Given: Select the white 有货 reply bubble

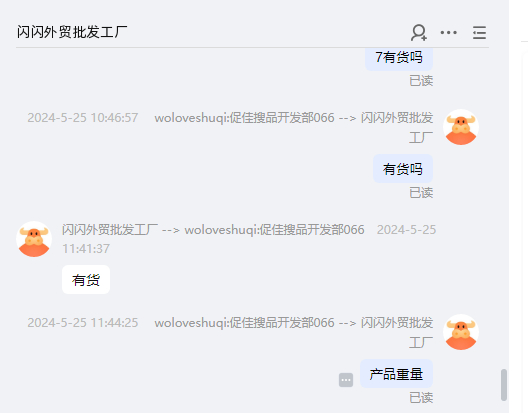Looking at the screenshot, I should [86, 280].
